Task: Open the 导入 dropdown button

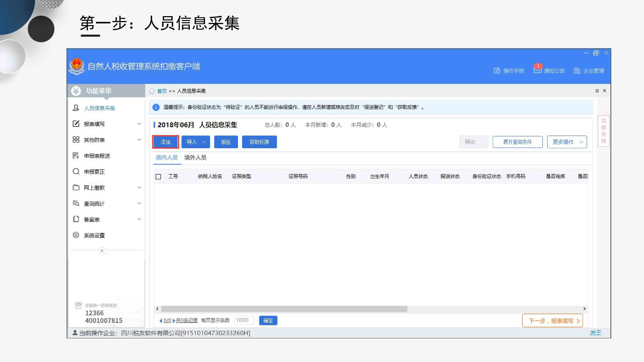Action: 196,142
